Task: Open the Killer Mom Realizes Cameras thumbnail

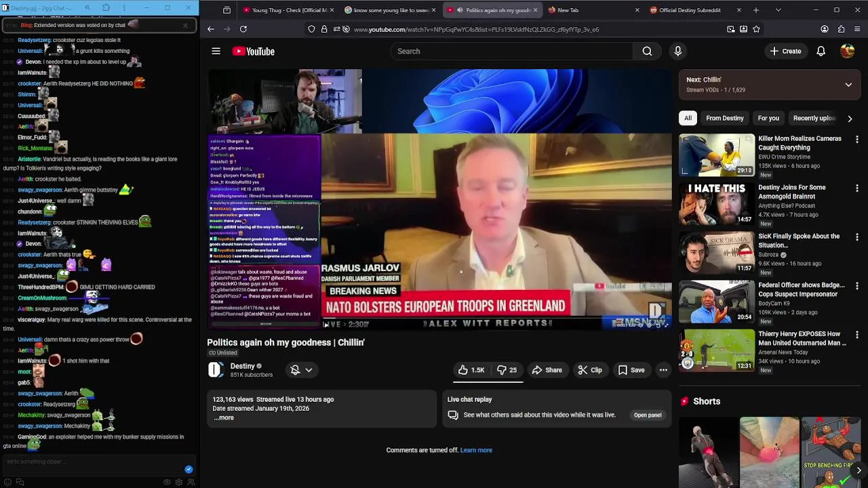Action: coord(717,155)
